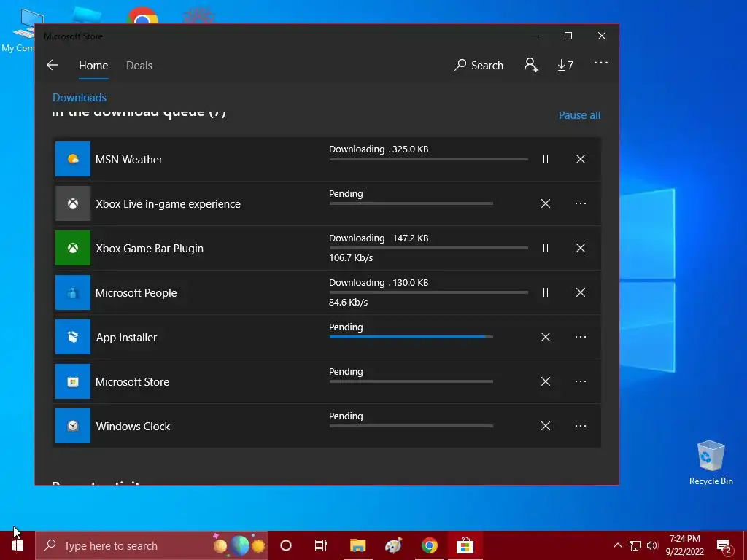The image size is (747, 560).
Task: Show hidden system tray icons
Action: [x=617, y=545]
